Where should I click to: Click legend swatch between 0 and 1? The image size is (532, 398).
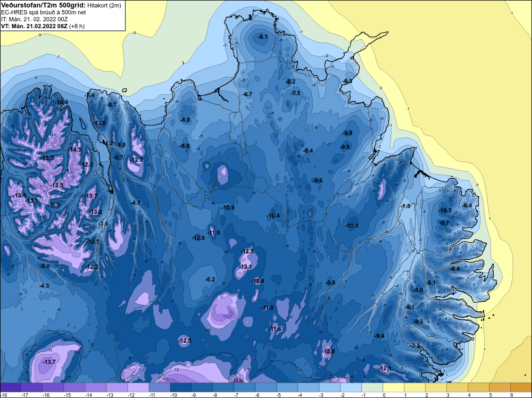[394, 387]
